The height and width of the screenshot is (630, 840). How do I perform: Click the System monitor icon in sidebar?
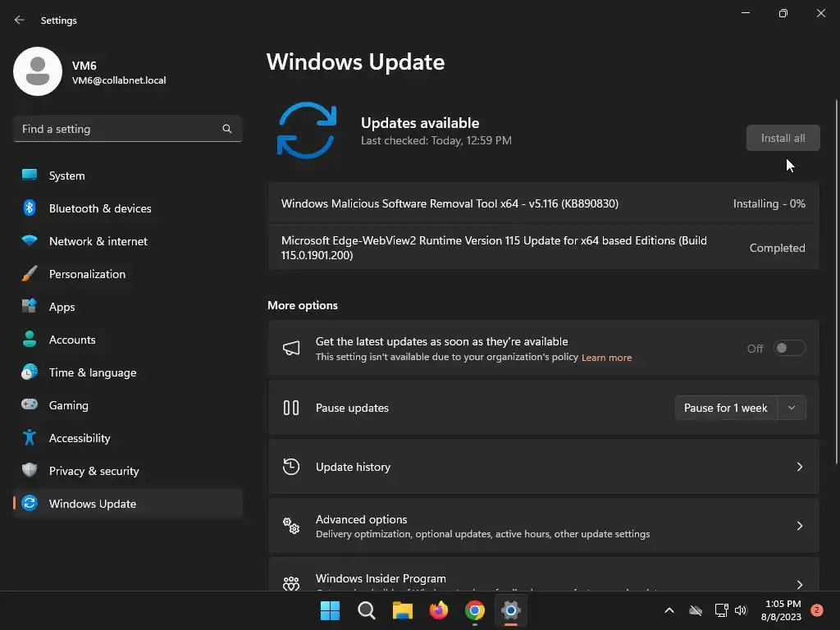[x=30, y=176]
